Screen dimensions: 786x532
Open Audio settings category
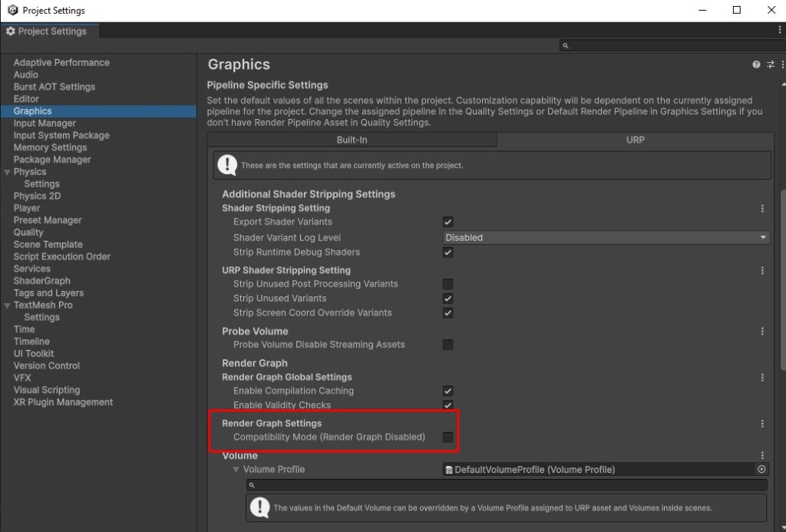pyautogui.click(x=25, y=74)
